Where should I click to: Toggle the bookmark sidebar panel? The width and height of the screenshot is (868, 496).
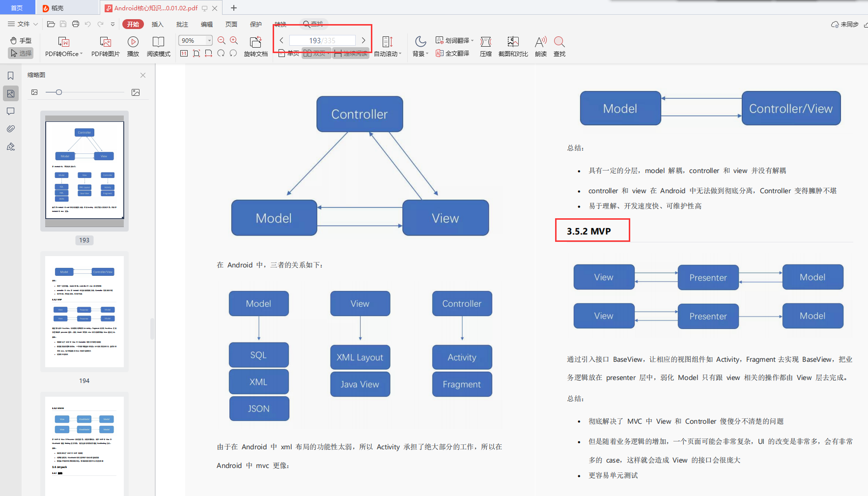pyautogui.click(x=10, y=76)
